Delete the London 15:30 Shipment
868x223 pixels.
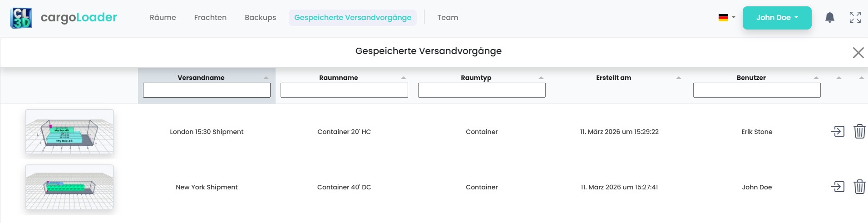pos(859,132)
